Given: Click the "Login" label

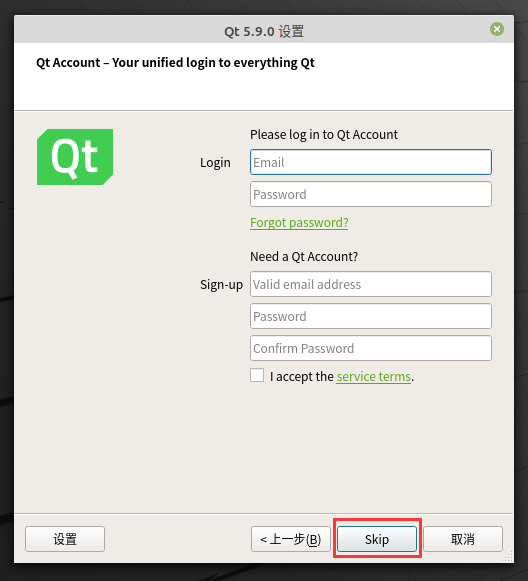Looking at the screenshot, I should 215,163.
